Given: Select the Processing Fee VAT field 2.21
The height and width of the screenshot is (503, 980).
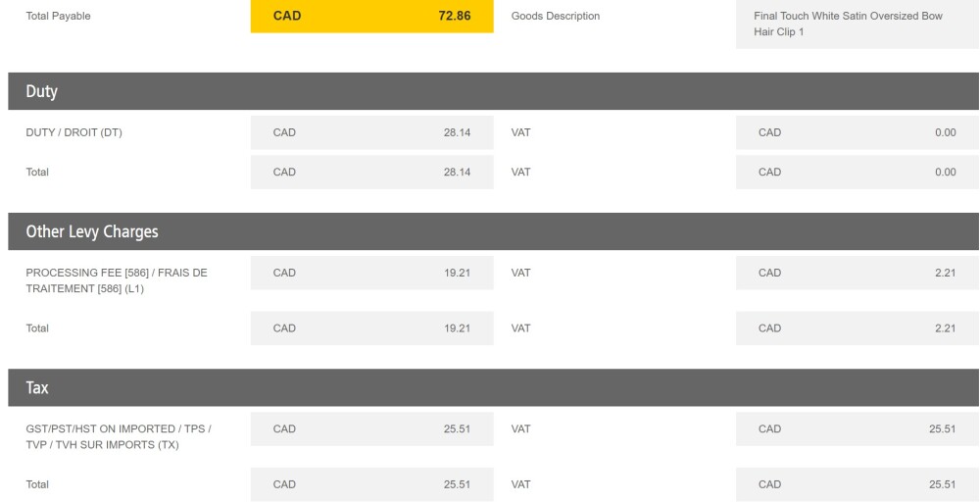Looking at the screenshot, I should click(857, 273).
